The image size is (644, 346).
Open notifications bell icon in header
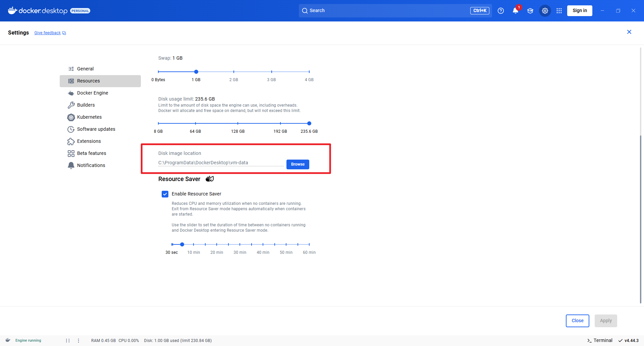[516, 11]
